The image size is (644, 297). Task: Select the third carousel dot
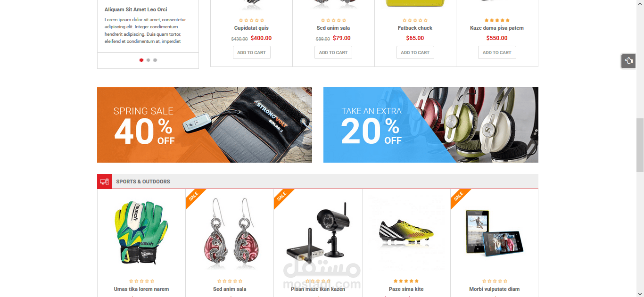(155, 60)
